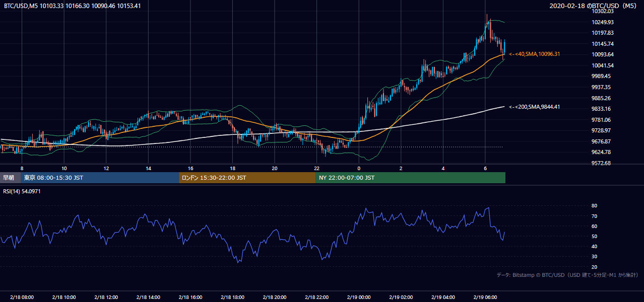Click price axis label 10041.54
644x302 pixels.
[x=602, y=65]
